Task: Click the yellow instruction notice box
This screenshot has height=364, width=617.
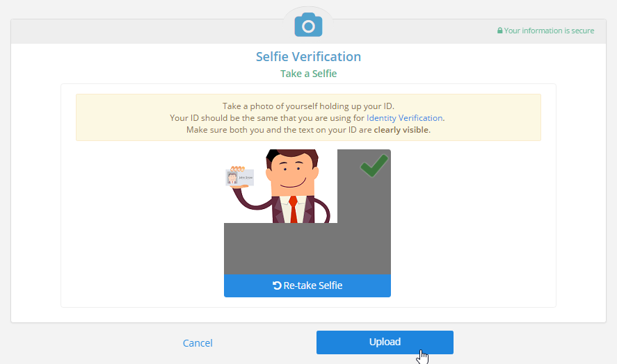Action: pos(308,117)
